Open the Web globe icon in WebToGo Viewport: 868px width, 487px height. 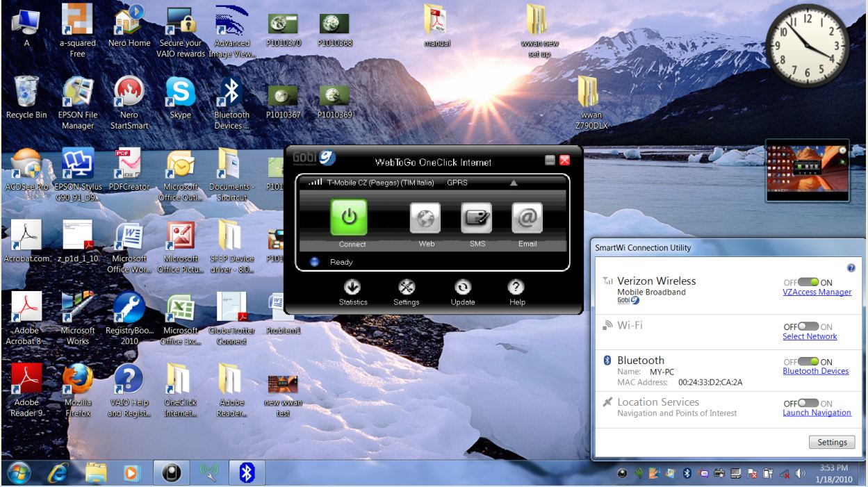[x=425, y=218]
